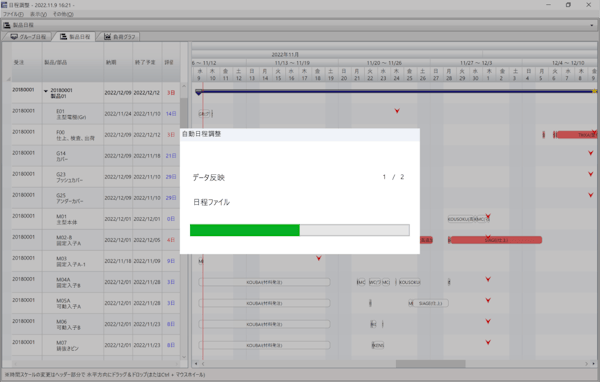Select the M02-B 固定入子A row
600x382 pixels.
click(x=96, y=240)
